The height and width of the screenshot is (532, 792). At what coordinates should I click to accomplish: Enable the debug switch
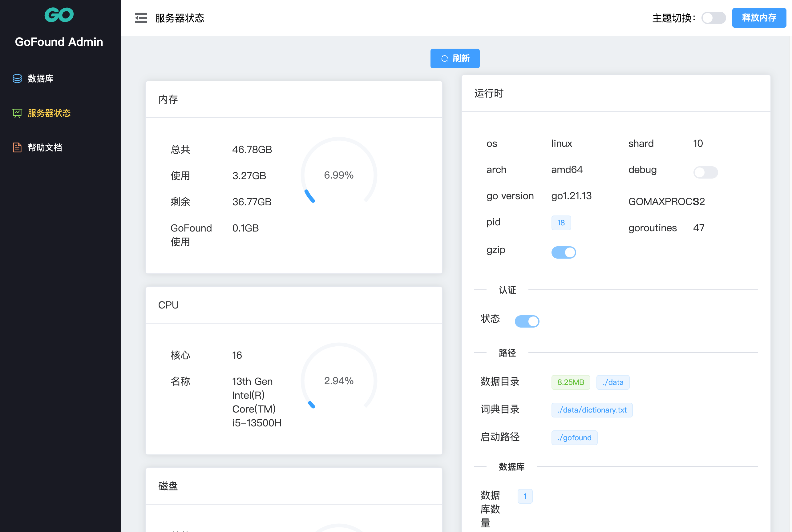pyautogui.click(x=705, y=172)
